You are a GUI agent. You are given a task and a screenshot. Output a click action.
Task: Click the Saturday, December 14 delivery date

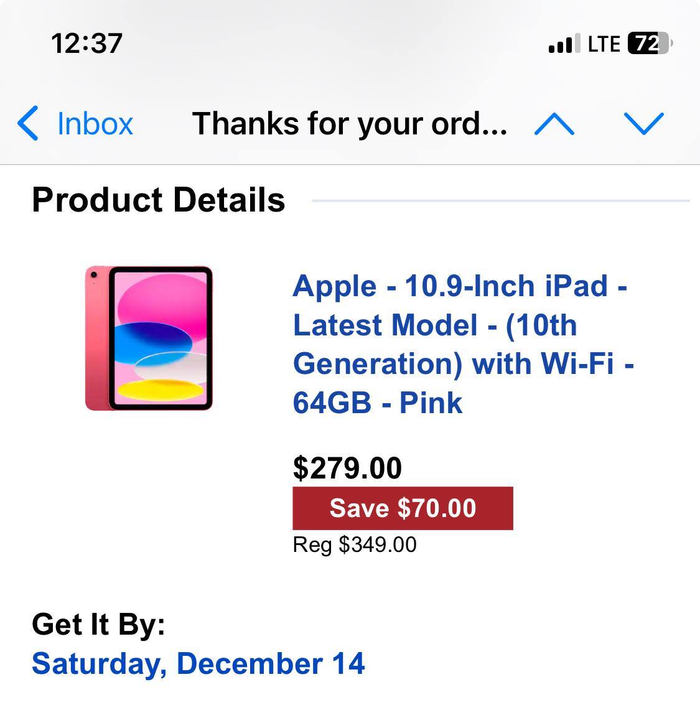(x=199, y=663)
